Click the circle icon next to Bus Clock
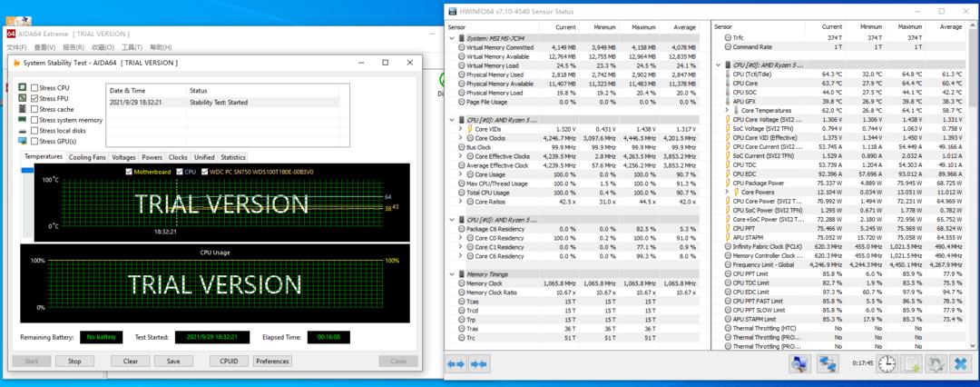The image size is (980, 387). [462, 147]
